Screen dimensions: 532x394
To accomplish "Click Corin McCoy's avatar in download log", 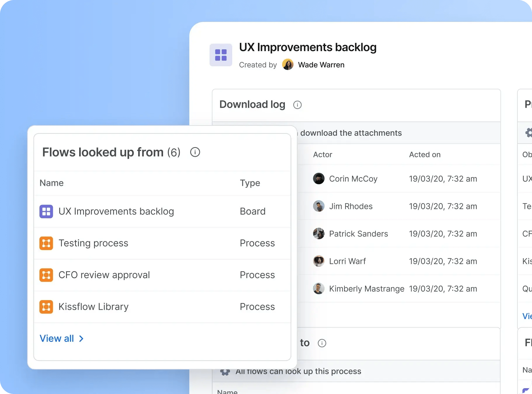I will coord(319,179).
